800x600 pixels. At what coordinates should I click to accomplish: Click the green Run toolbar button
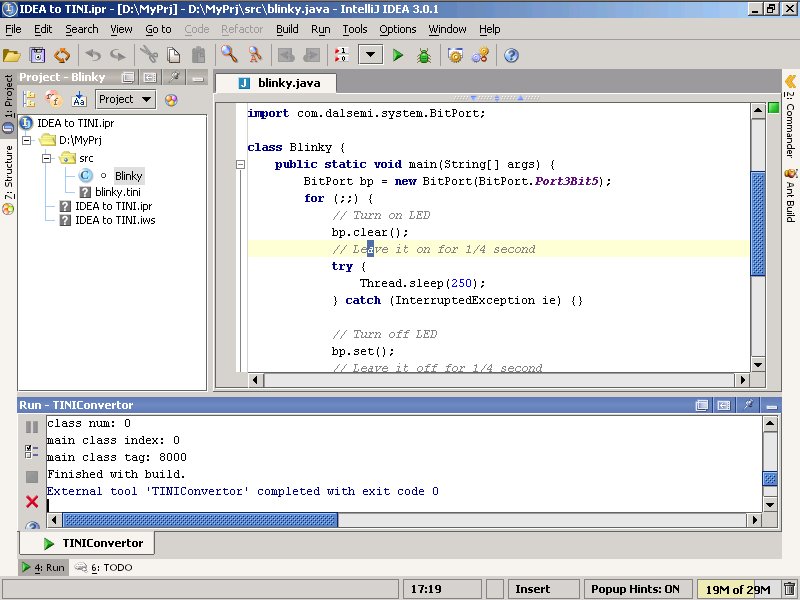(398, 55)
